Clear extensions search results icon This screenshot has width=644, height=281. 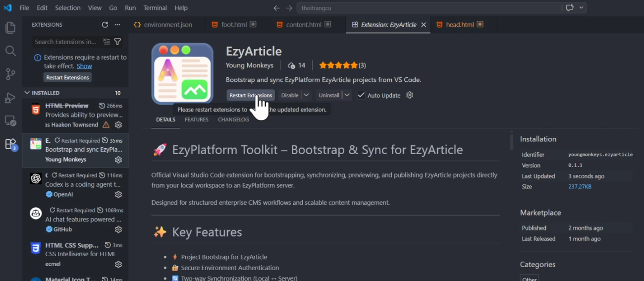point(107,42)
